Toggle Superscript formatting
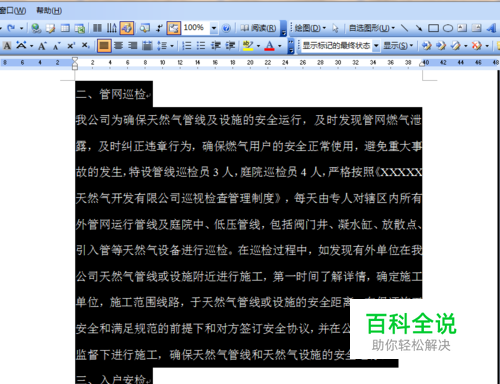500x384 pixels. pos(71,46)
